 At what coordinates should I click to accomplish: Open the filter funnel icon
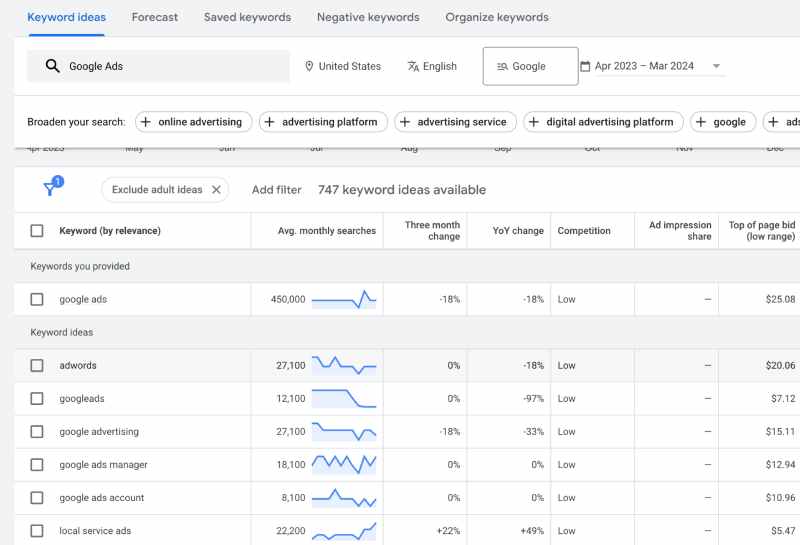53,186
